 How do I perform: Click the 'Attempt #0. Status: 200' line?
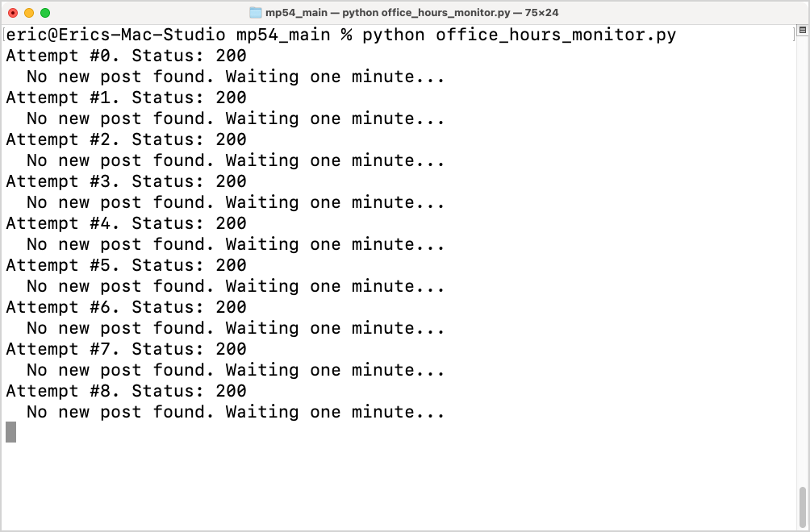coord(127,56)
